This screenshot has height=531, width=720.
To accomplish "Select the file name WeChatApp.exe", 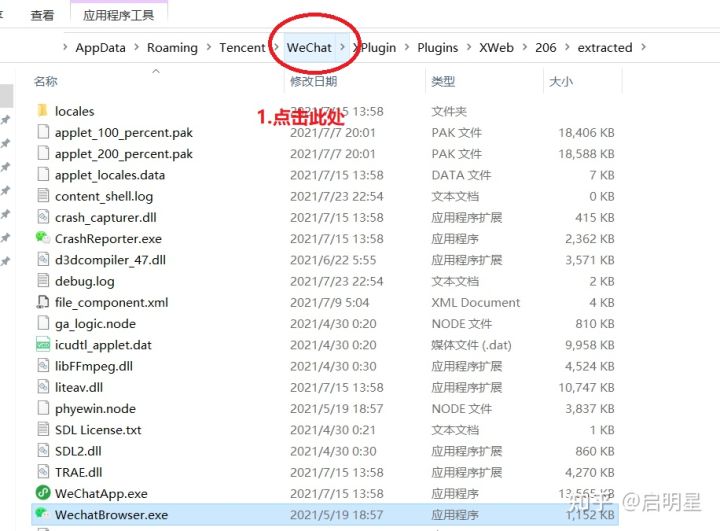I will 101,493.
